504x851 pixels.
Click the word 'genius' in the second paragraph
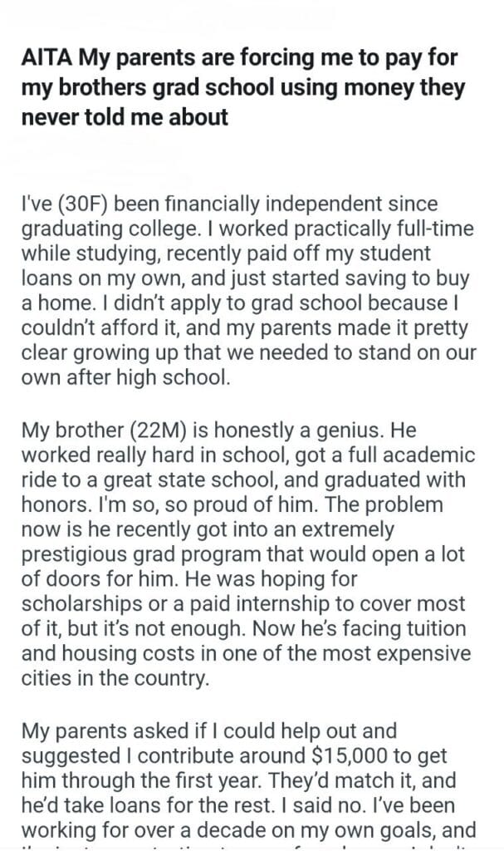pos(352,430)
